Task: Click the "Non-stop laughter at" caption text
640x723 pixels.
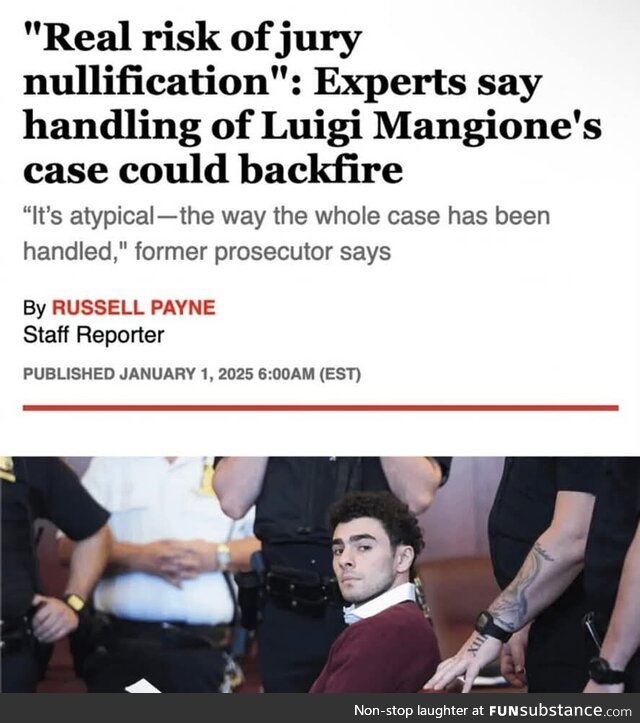Action: pyautogui.click(x=419, y=709)
